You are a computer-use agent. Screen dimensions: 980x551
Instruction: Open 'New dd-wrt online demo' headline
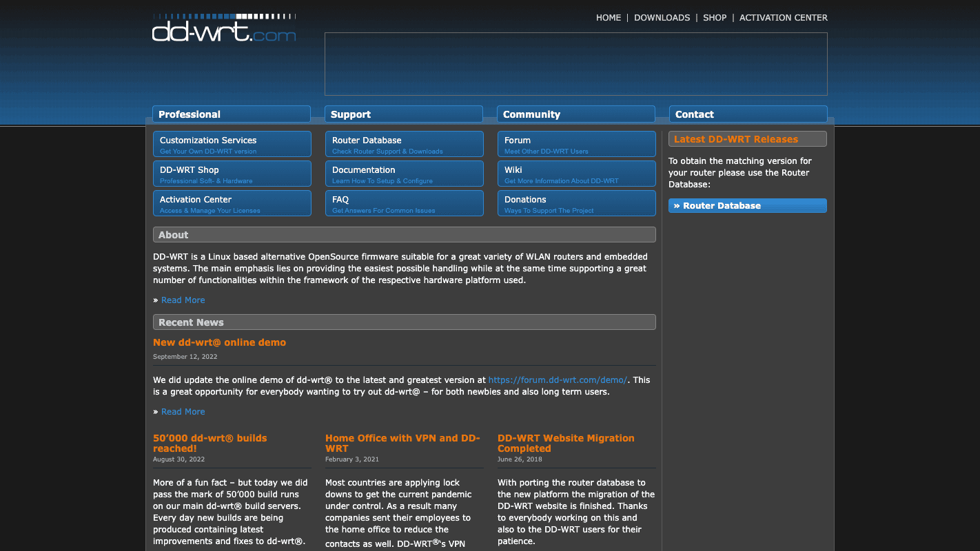click(x=219, y=342)
